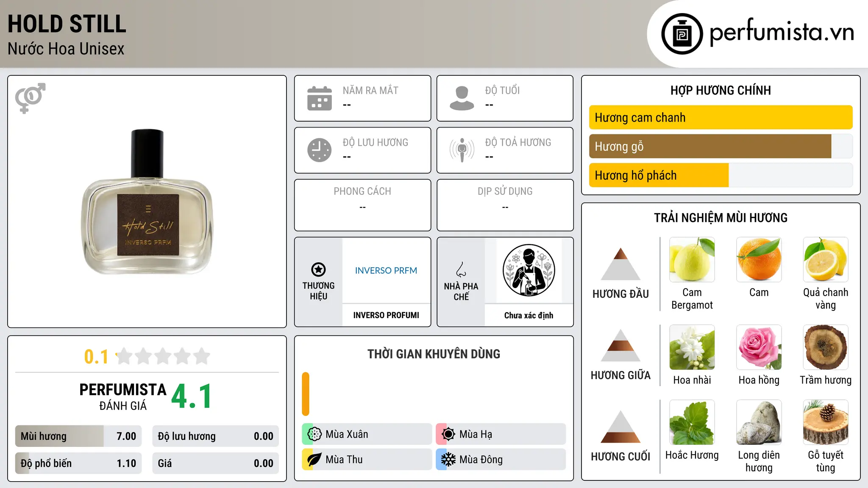Click the Mùa Thu leaf icon
Image resolution: width=868 pixels, height=488 pixels.
[314, 460]
